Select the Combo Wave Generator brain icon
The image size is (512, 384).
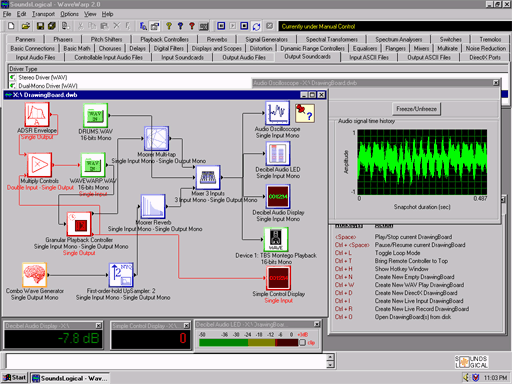(x=34, y=275)
